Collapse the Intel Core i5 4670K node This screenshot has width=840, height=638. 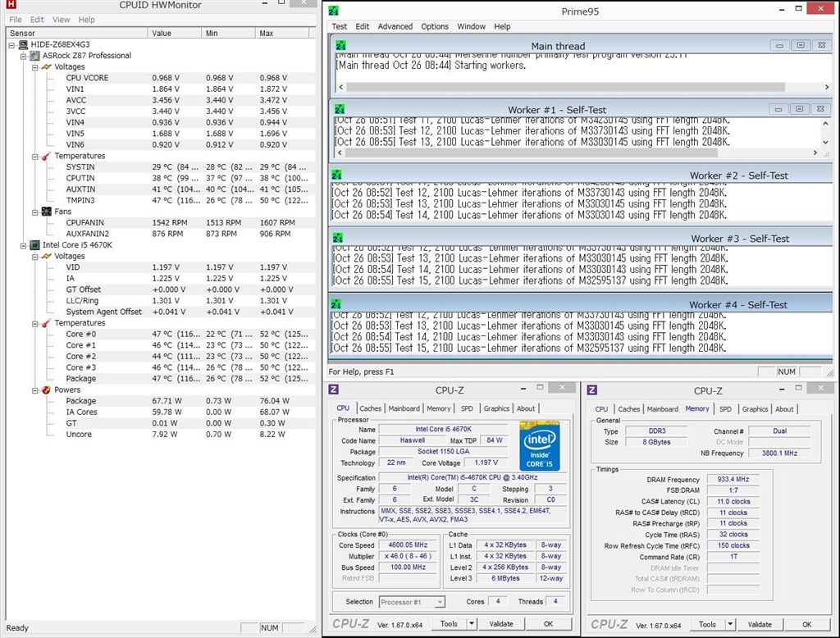pyautogui.click(x=23, y=245)
